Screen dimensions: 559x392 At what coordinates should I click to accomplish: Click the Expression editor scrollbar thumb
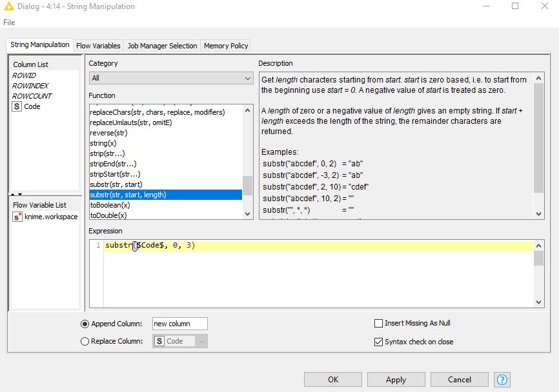[539, 258]
